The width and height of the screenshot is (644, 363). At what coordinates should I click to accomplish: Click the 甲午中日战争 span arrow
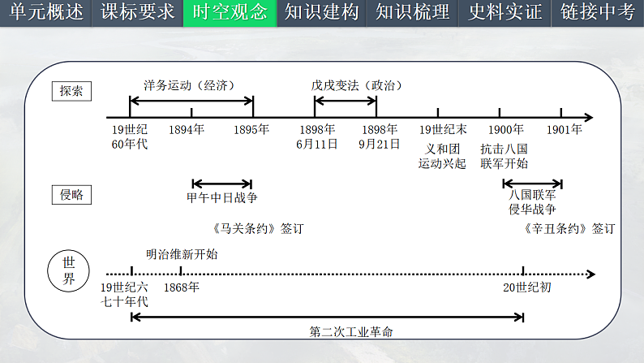point(221,184)
